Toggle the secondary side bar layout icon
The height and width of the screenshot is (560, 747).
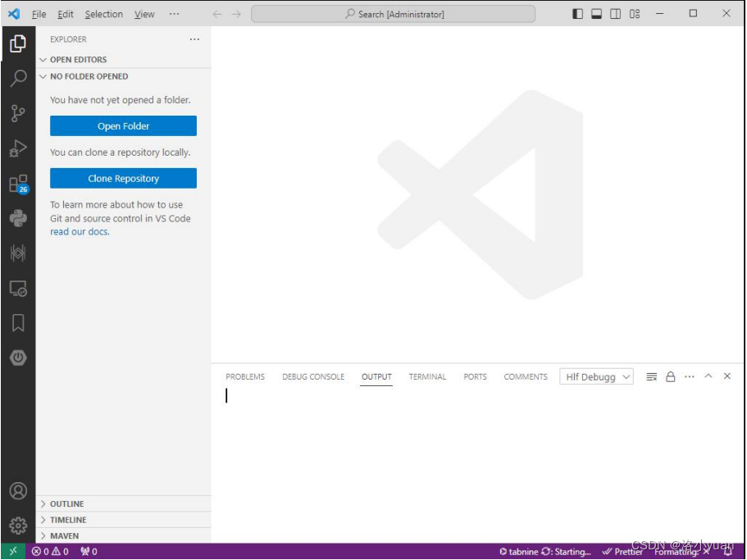(616, 14)
